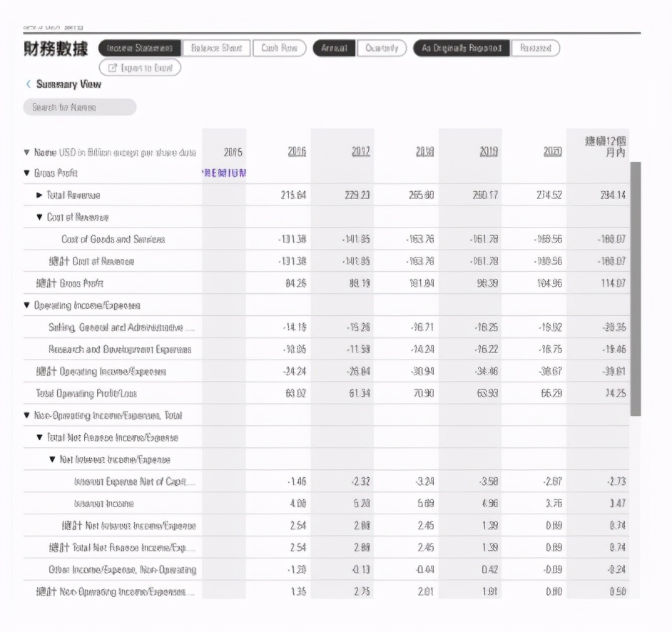This screenshot has height=632, width=672.
Task: Switch to the Cash Flow tab
Action: coord(280,49)
